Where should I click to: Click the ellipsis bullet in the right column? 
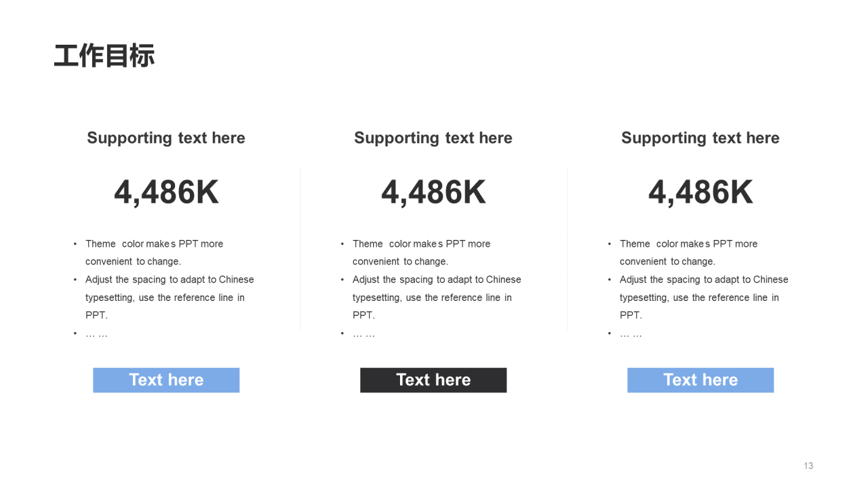pos(631,333)
